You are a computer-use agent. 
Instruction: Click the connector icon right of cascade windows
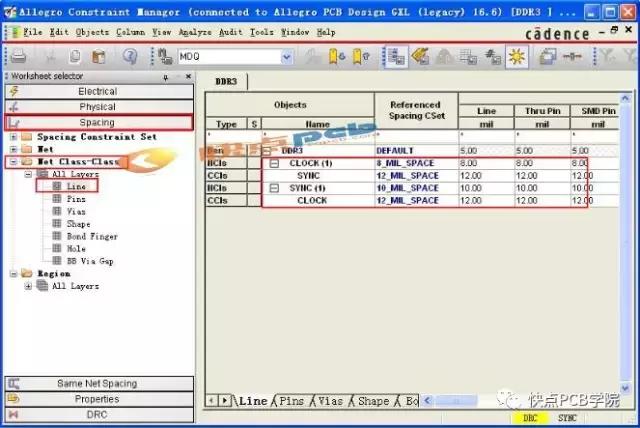click(x=572, y=56)
